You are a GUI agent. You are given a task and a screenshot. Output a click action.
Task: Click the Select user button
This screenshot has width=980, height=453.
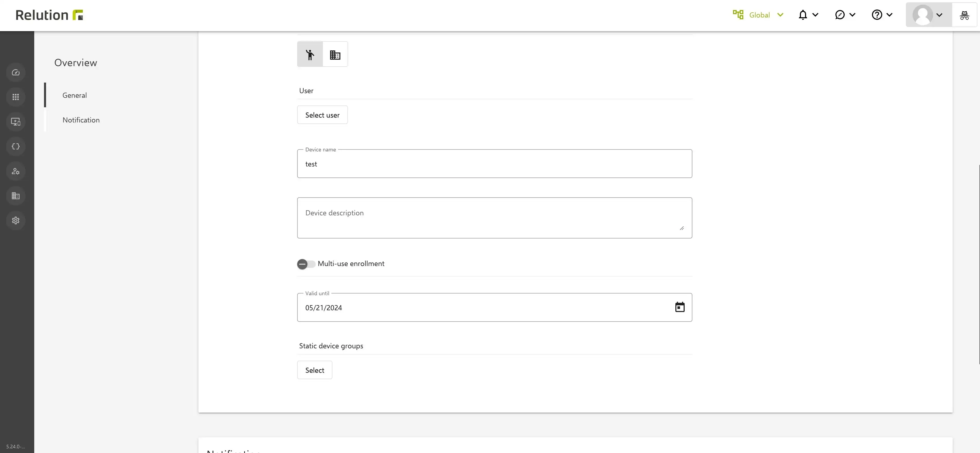322,115
